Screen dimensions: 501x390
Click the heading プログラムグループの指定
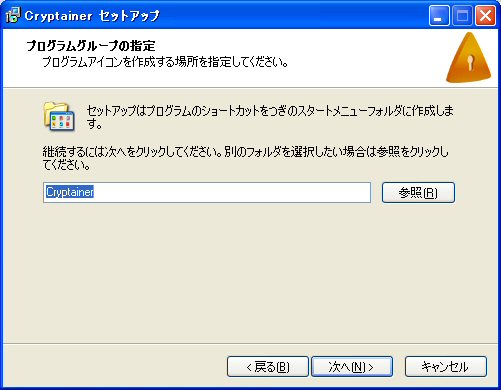pyautogui.click(x=91, y=46)
